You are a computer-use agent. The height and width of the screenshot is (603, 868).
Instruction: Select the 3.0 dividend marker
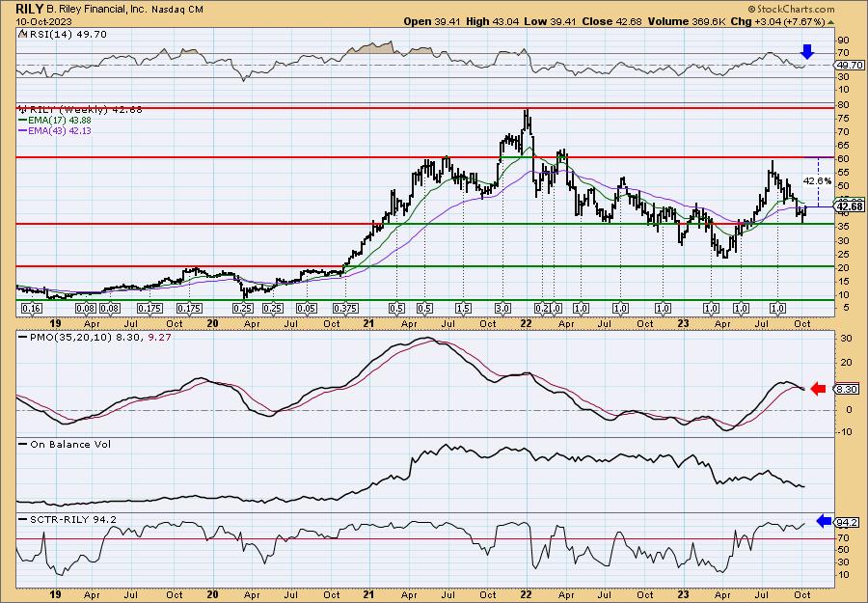pyautogui.click(x=502, y=309)
